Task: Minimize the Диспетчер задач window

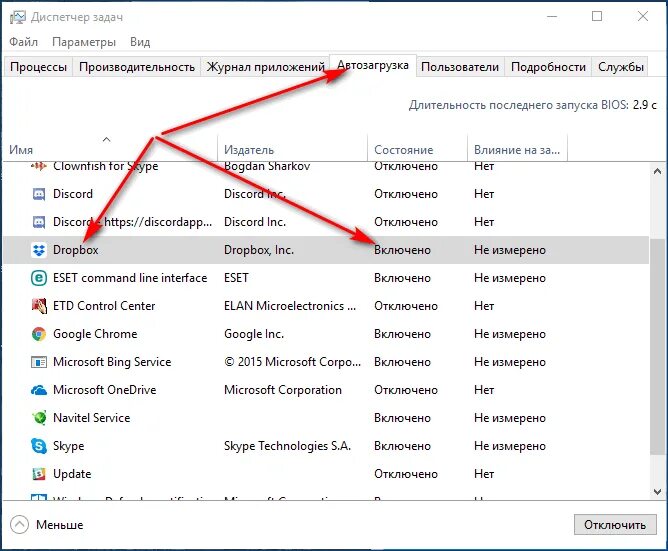Action: 552,17
